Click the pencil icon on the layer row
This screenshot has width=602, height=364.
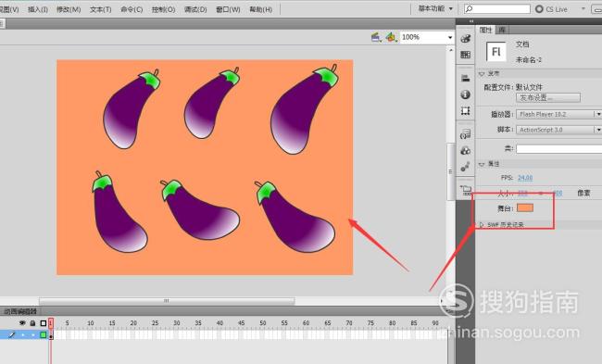click(11, 334)
